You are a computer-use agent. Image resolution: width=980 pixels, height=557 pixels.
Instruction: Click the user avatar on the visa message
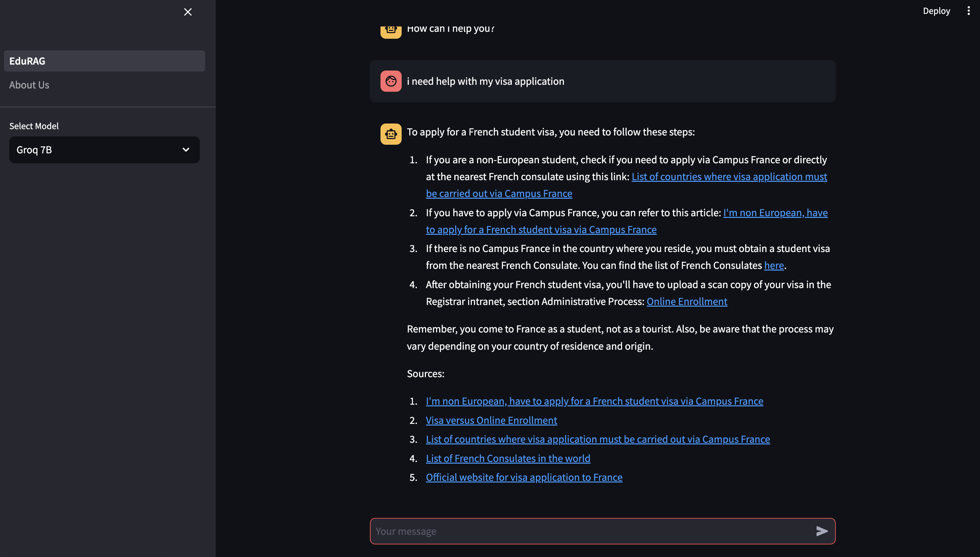pyautogui.click(x=391, y=81)
